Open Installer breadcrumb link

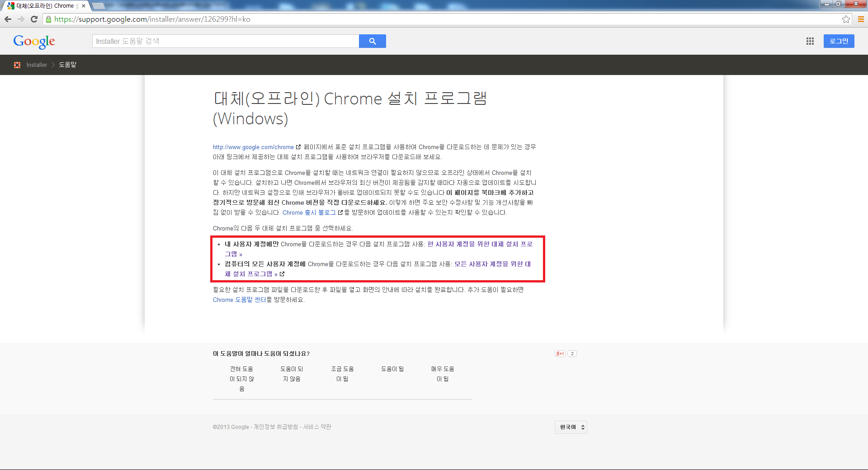tap(37, 65)
